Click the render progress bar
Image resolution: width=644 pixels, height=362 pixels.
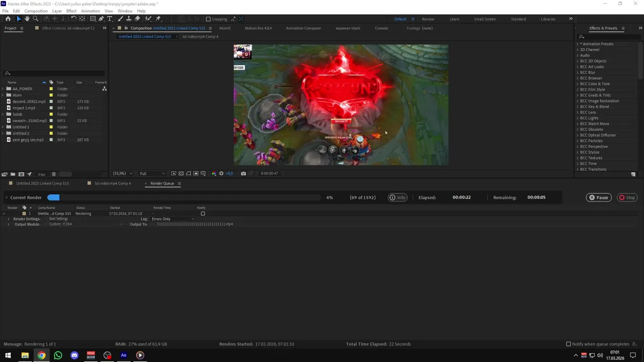(x=184, y=198)
